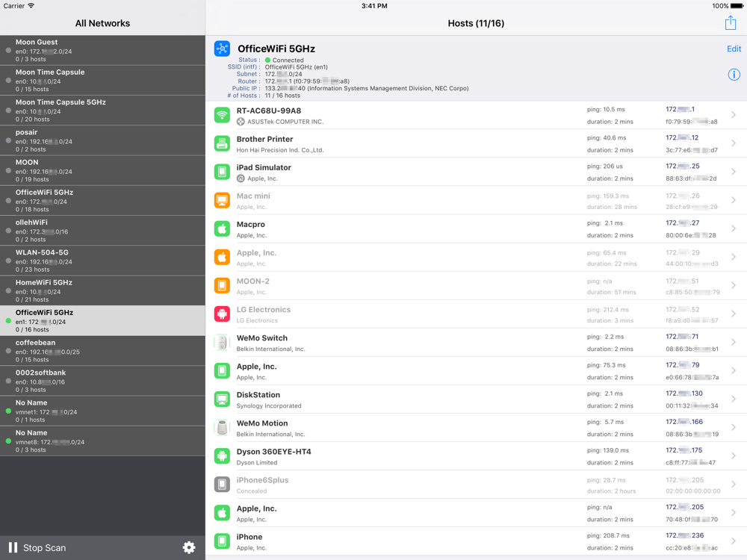Select the No Name vmnet1 network
Image resolution: width=747 pixels, height=560 pixels.
tap(102, 411)
